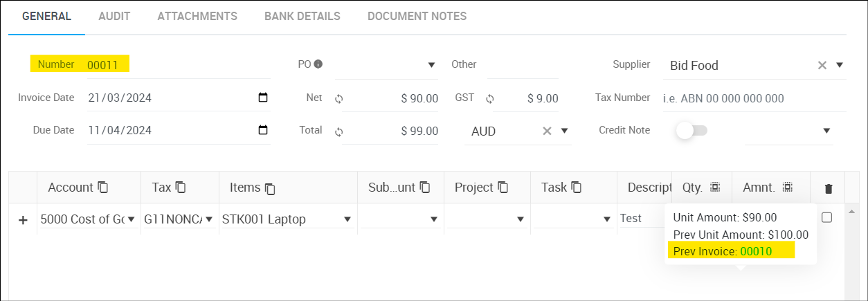Delete selected lines with trash icon
The width and height of the screenshot is (868, 301).
[x=829, y=188]
